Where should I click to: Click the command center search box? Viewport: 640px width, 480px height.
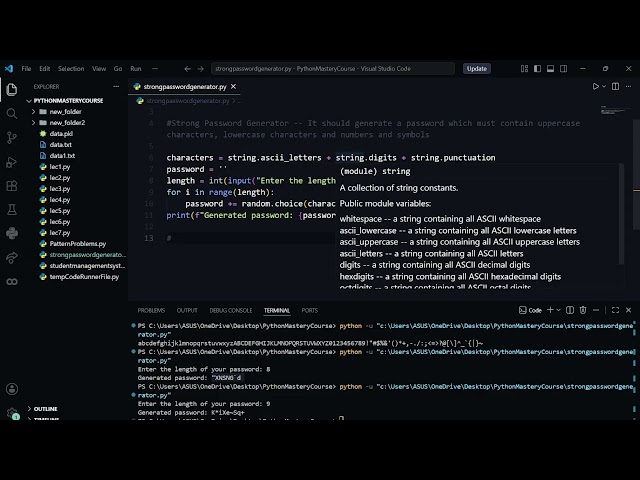333,69
